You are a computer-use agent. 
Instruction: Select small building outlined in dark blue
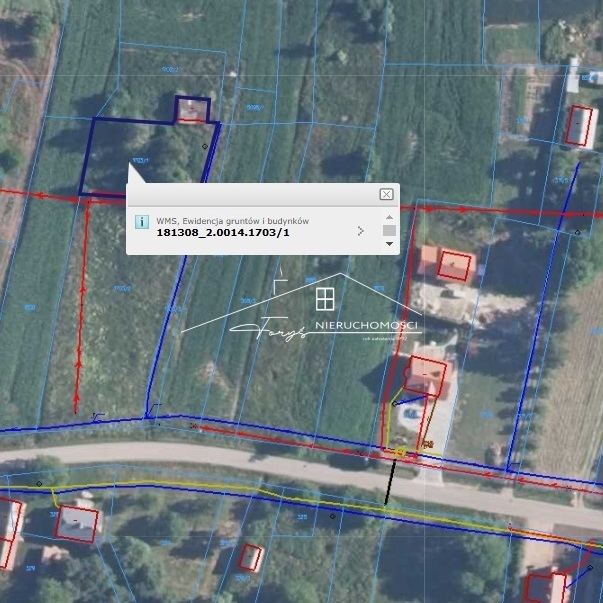coord(192,109)
